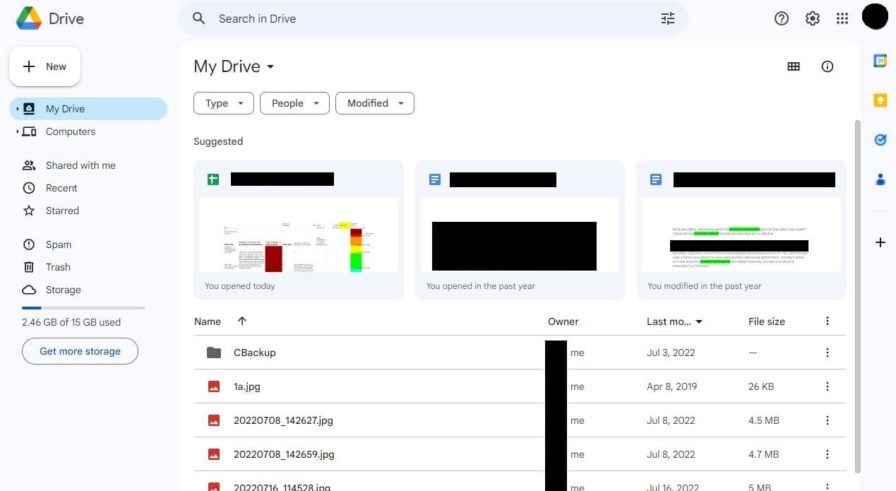Viewport: 896px width, 491px height.
Task: Select the CBackup folder name
Action: [x=254, y=353]
